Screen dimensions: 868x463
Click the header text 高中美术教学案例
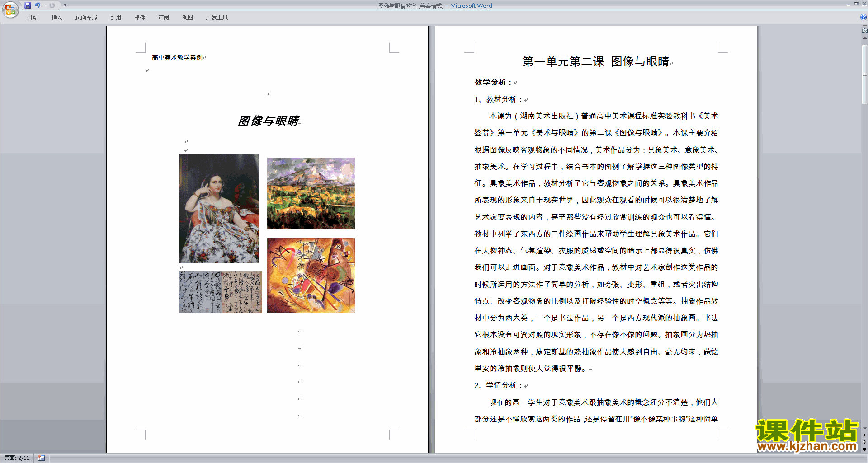[177, 57]
